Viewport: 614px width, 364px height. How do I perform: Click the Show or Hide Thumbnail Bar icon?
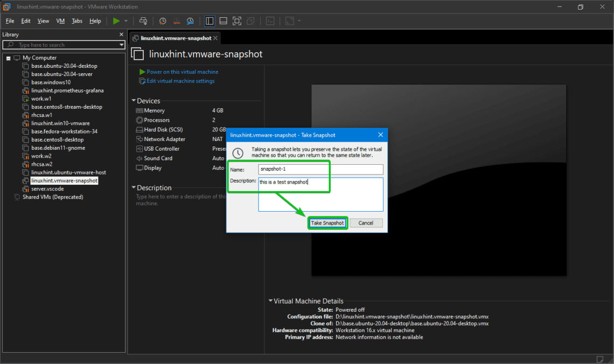[x=223, y=21]
